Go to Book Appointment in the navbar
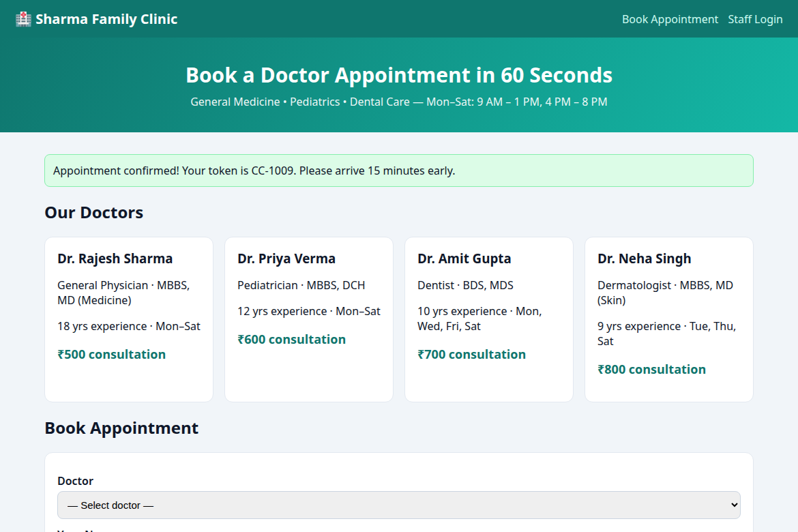This screenshot has width=798, height=532. pos(670,19)
